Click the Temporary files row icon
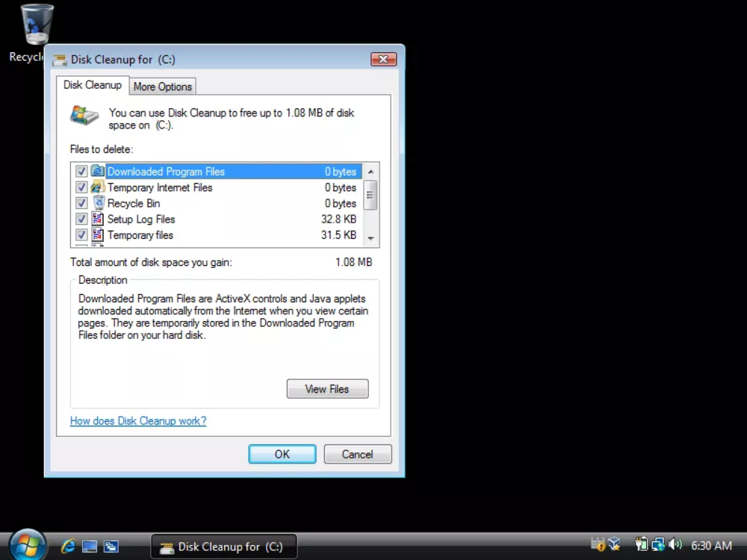 coord(98,234)
